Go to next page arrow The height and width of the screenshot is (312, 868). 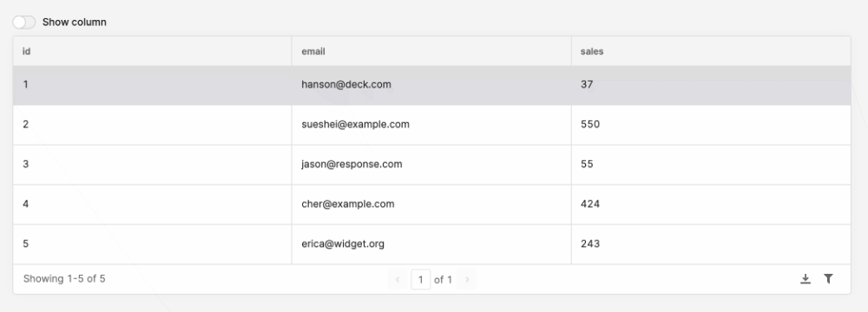pyautogui.click(x=467, y=280)
